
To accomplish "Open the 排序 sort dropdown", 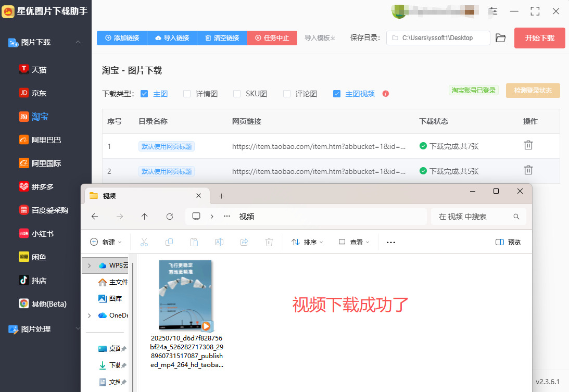I will (307, 242).
